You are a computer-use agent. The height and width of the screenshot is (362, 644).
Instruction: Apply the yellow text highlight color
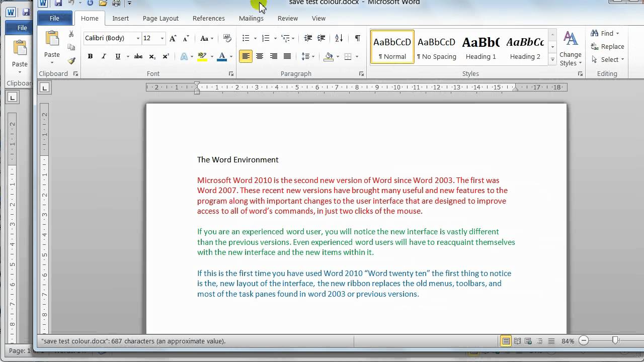202,56
